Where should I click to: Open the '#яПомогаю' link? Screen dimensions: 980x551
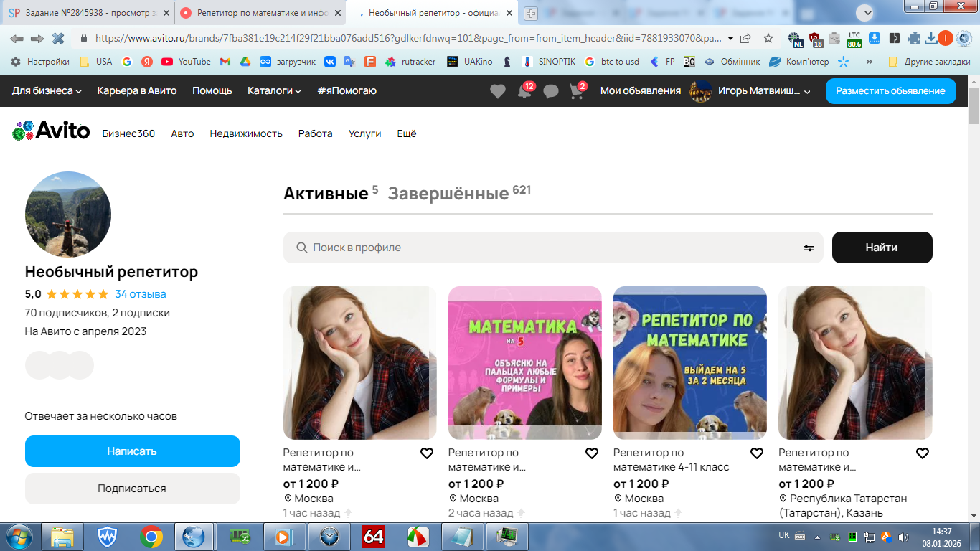(347, 91)
